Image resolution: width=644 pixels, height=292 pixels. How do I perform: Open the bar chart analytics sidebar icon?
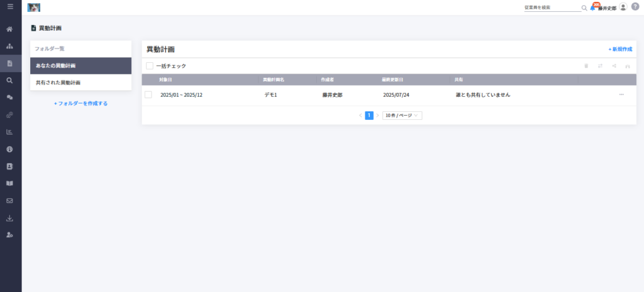[x=10, y=132]
